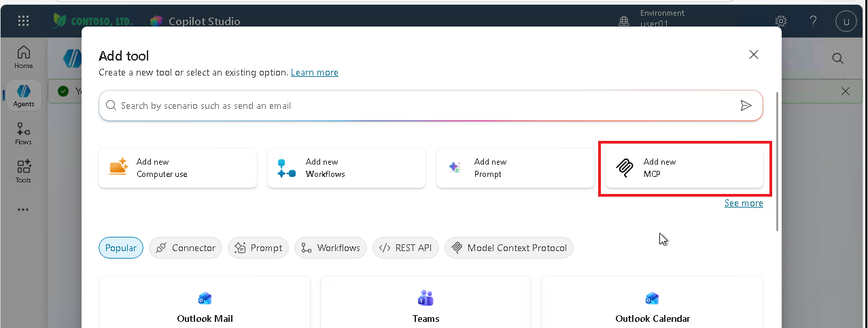This screenshot has width=868, height=328.
Task: Open the sidebar More ellipsis menu
Action: (24, 210)
